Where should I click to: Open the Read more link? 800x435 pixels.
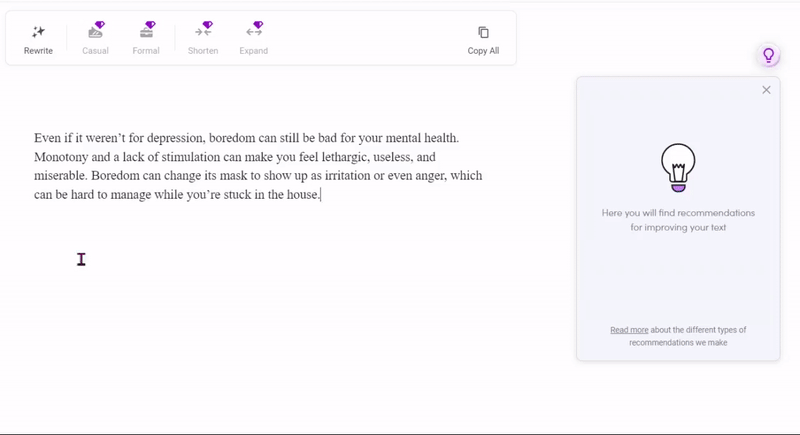coord(629,329)
